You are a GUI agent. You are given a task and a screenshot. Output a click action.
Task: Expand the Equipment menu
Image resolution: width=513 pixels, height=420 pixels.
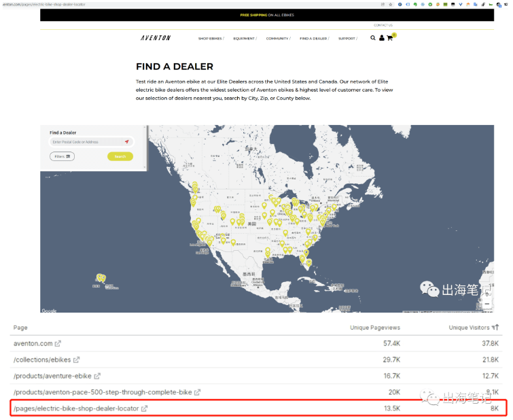[x=245, y=39]
